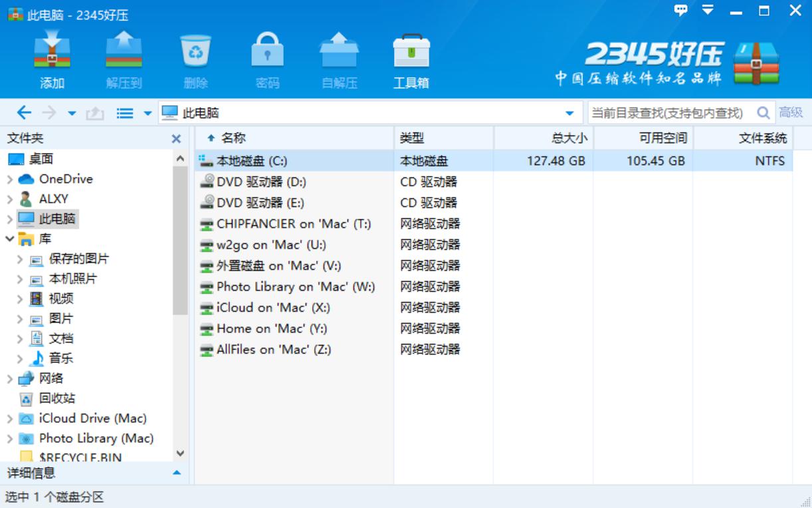Click folder tree scrollbar down arrow
This screenshot has height=508, width=812.
(x=179, y=453)
